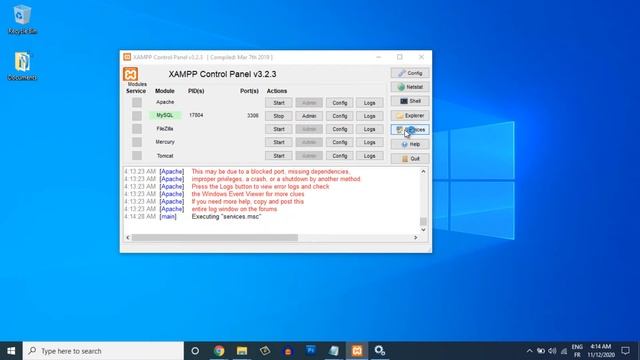Open the Config button with wrench icon
The height and width of the screenshot is (360, 640).
(410, 73)
